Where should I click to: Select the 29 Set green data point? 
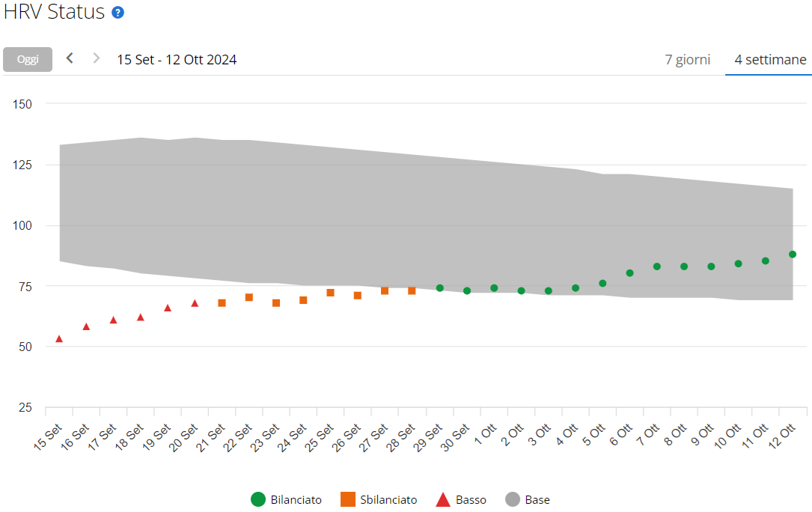click(x=439, y=288)
